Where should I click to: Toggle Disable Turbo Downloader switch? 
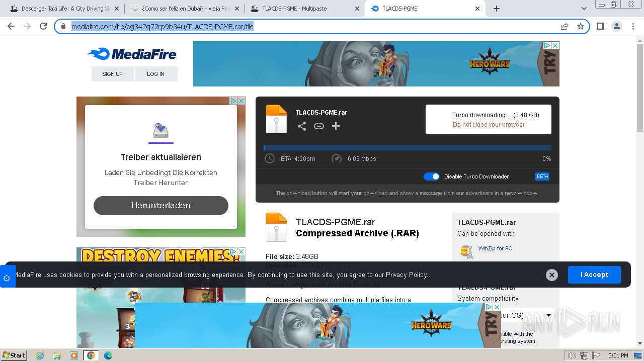432,176
